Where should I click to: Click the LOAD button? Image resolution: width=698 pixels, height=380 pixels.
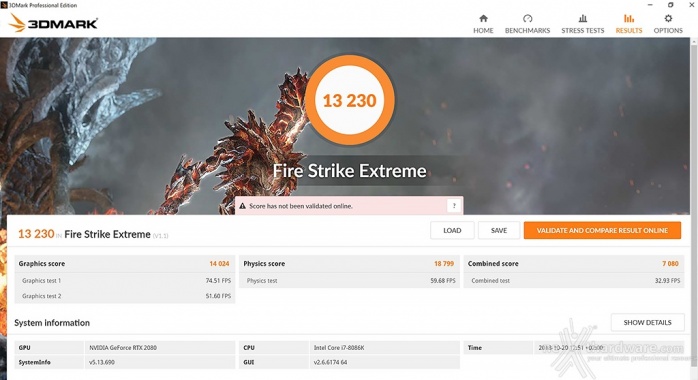tap(452, 230)
